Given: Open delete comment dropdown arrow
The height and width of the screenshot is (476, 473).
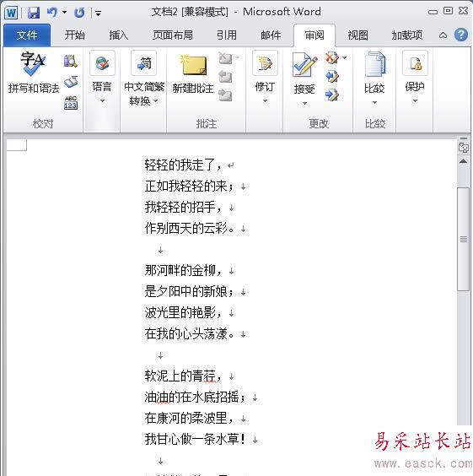Looking at the screenshot, I should click(x=238, y=57).
